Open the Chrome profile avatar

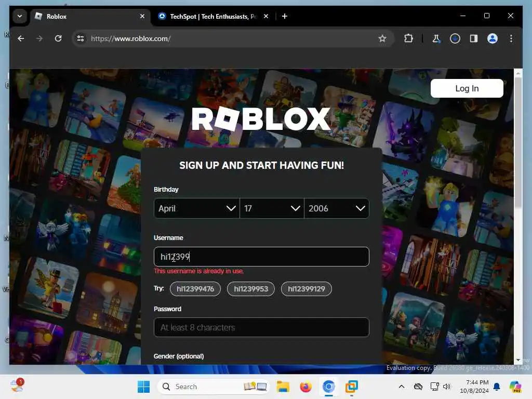click(x=493, y=38)
